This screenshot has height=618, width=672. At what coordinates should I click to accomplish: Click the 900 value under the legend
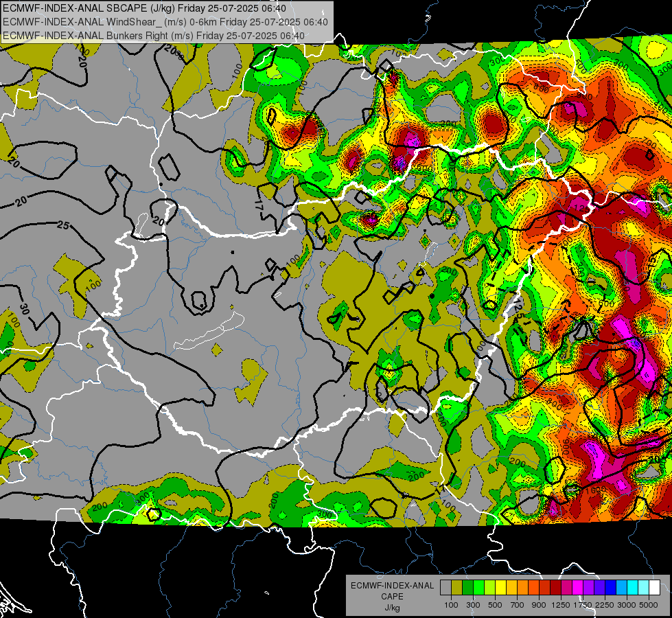coord(539,605)
